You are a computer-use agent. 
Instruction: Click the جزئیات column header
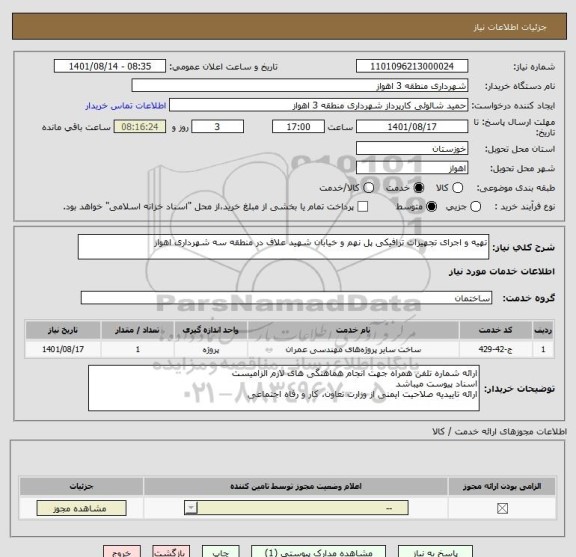tap(81, 486)
